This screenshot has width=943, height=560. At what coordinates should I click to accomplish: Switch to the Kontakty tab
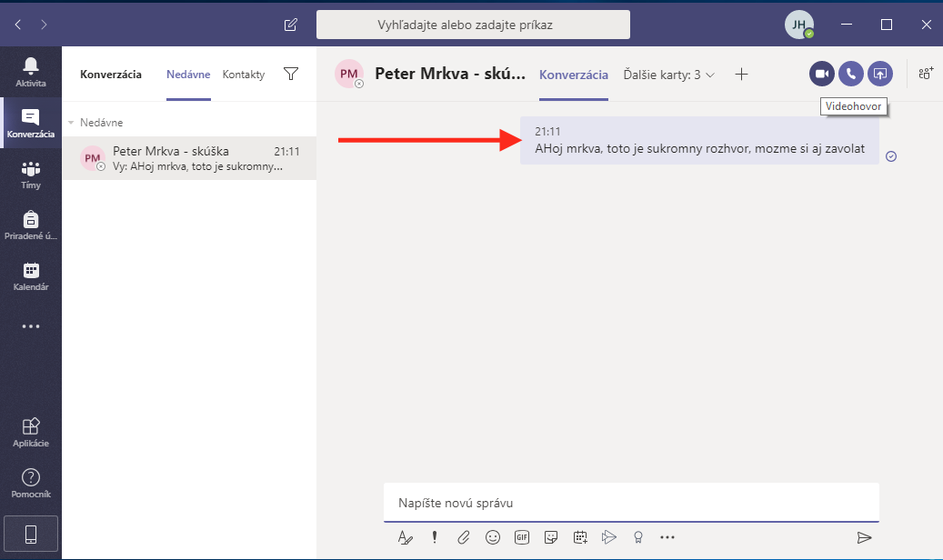click(244, 75)
